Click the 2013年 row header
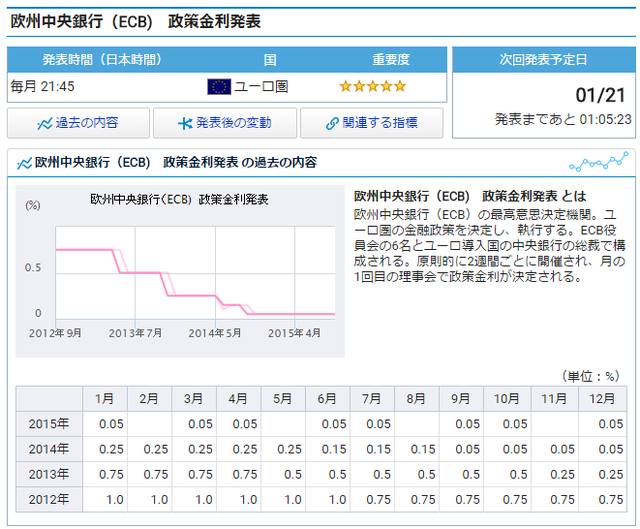 [49, 475]
